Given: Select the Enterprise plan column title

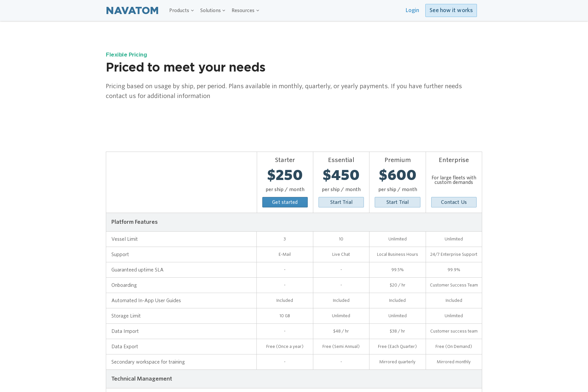Looking at the screenshot, I should point(454,160).
